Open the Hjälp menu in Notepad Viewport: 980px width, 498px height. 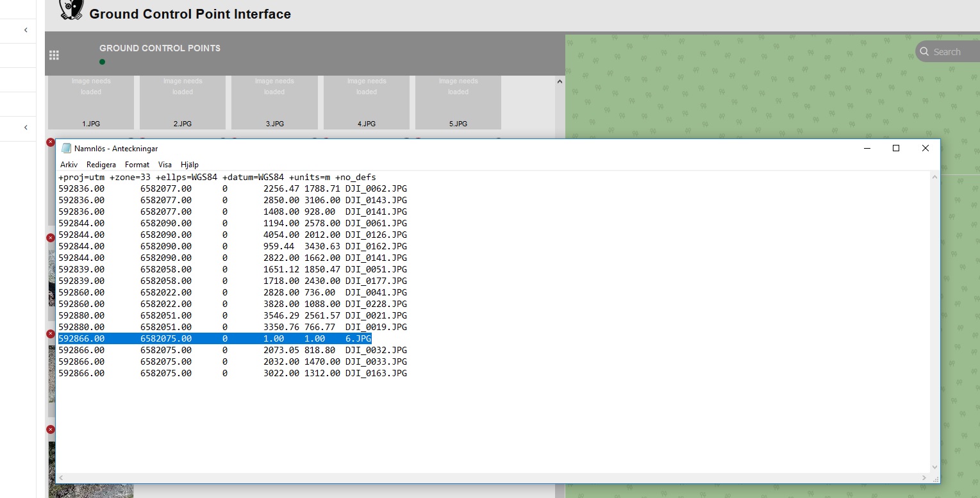click(189, 165)
